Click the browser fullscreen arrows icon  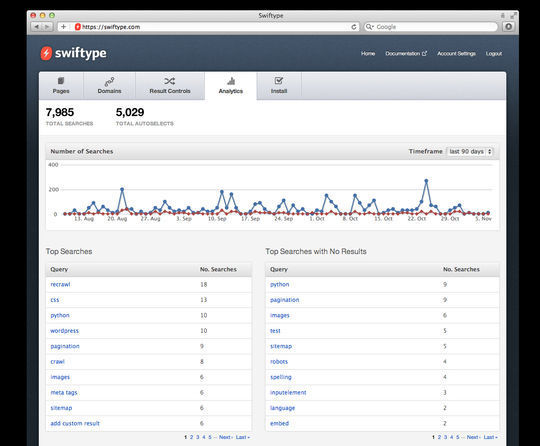pyautogui.click(x=513, y=15)
